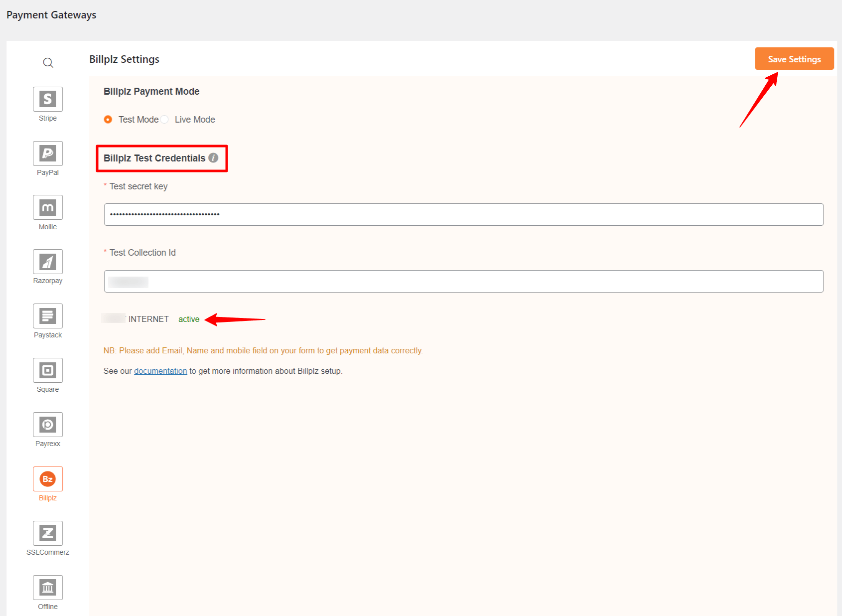
Task: Click the 'INTERNET' collection name text
Action: (148, 319)
